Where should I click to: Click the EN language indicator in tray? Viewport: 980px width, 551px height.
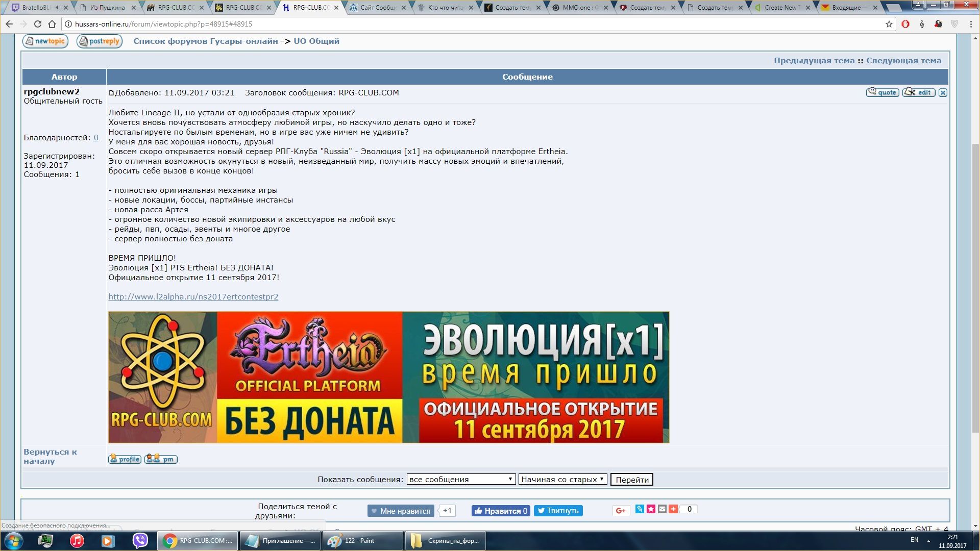coord(914,540)
